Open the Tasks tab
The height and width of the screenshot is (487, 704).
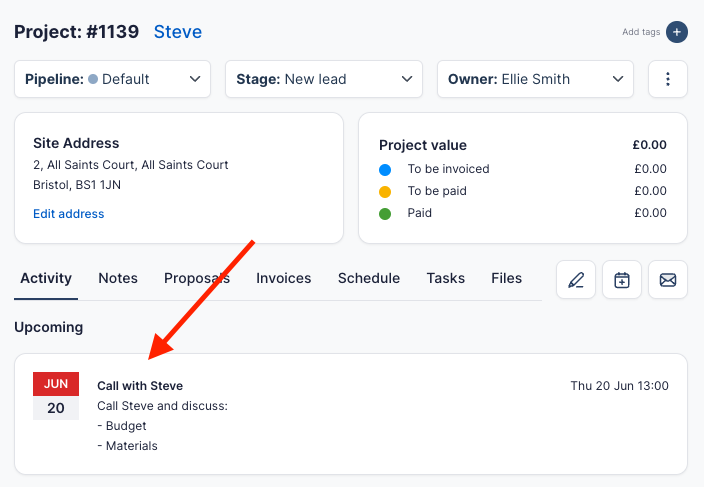click(x=445, y=279)
